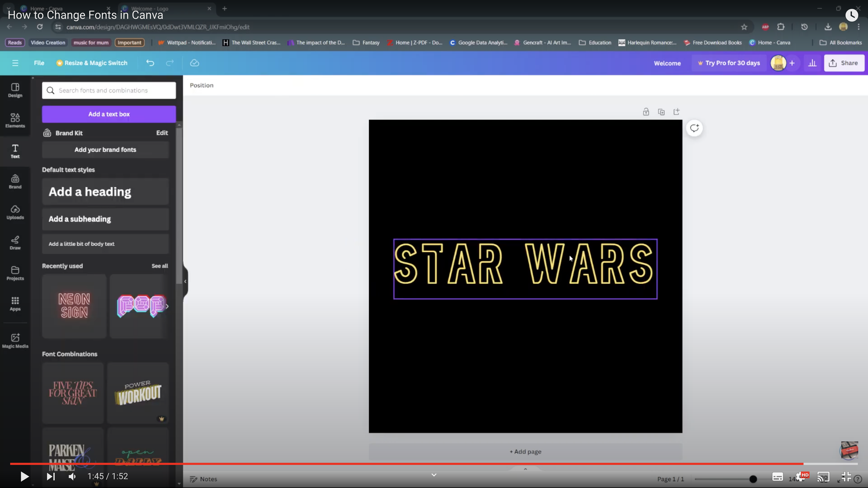
Task: Duplicate the page
Action: pyautogui.click(x=661, y=112)
